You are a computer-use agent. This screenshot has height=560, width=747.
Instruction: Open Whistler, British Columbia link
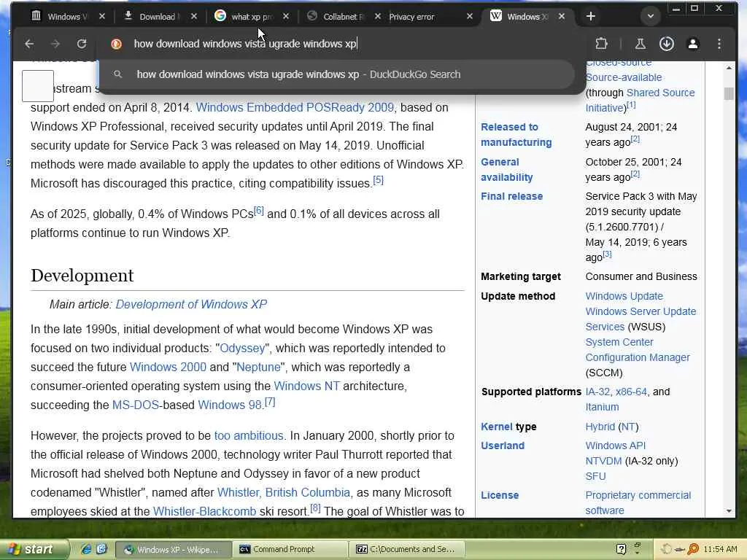click(x=284, y=492)
